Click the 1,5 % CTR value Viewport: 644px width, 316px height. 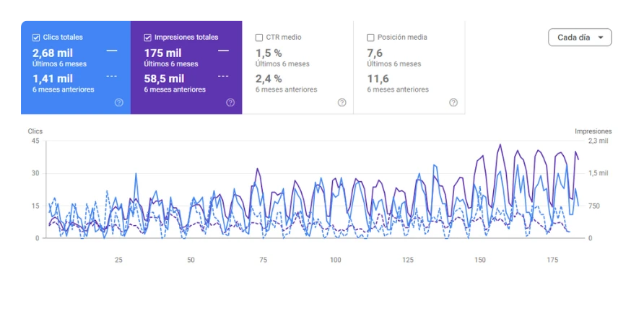[x=269, y=53]
